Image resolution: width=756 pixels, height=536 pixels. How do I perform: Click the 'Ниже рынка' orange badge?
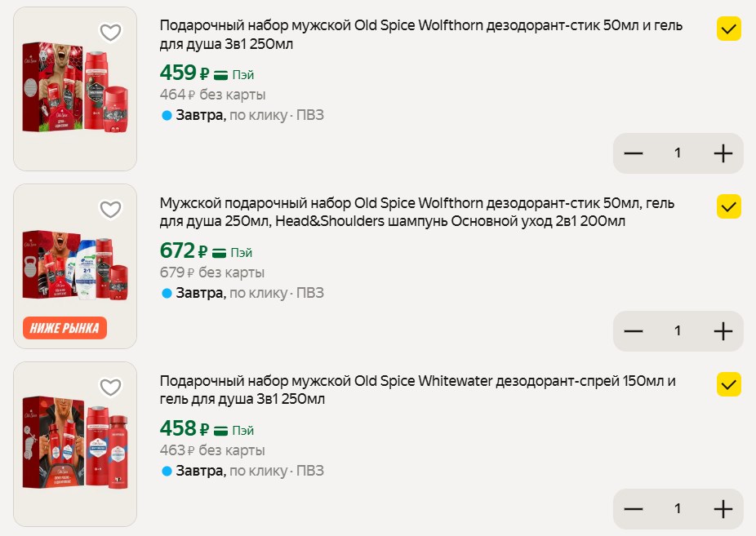64,329
